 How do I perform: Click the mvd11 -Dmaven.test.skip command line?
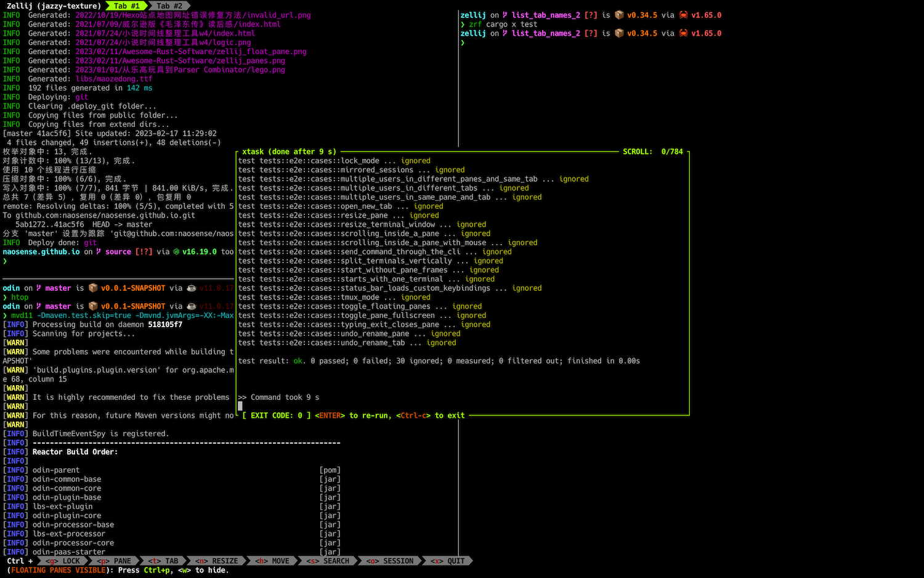tap(118, 315)
